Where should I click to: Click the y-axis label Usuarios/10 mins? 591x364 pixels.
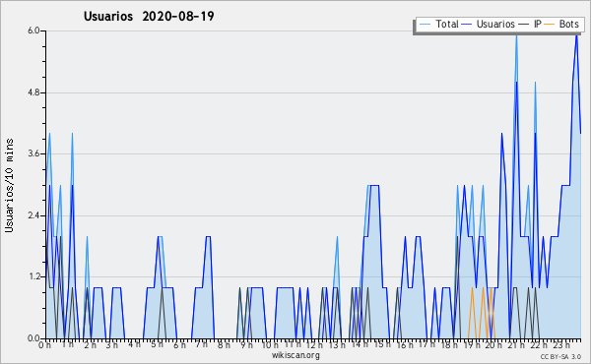9,185
